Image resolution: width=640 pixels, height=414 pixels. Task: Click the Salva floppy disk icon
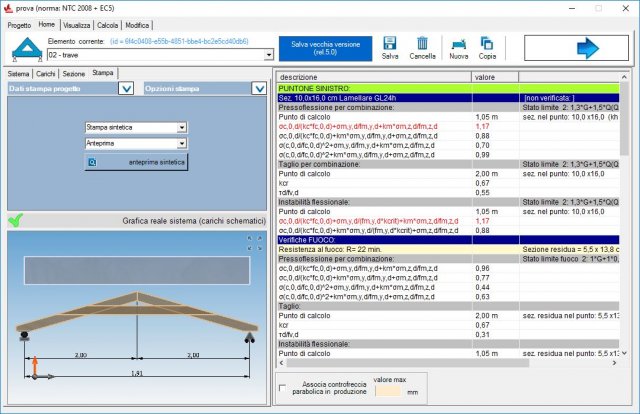click(x=391, y=43)
